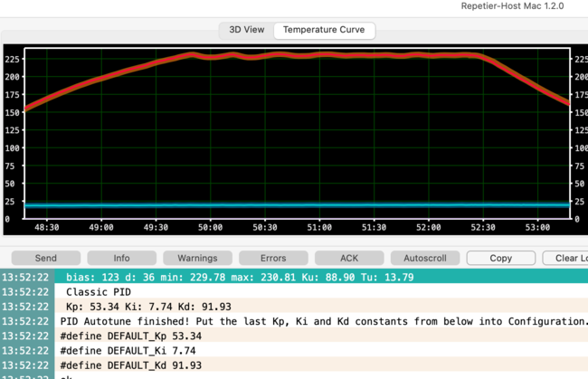Enable or disable Autoscroll
The width and height of the screenshot is (588, 379).
point(423,258)
